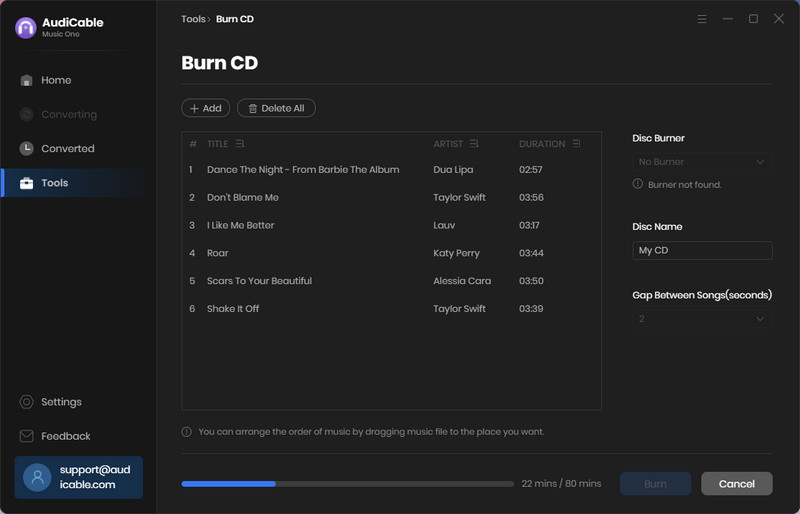Click the 22 mins / 80 mins label
Screen dimensions: 800x514
click(x=561, y=484)
